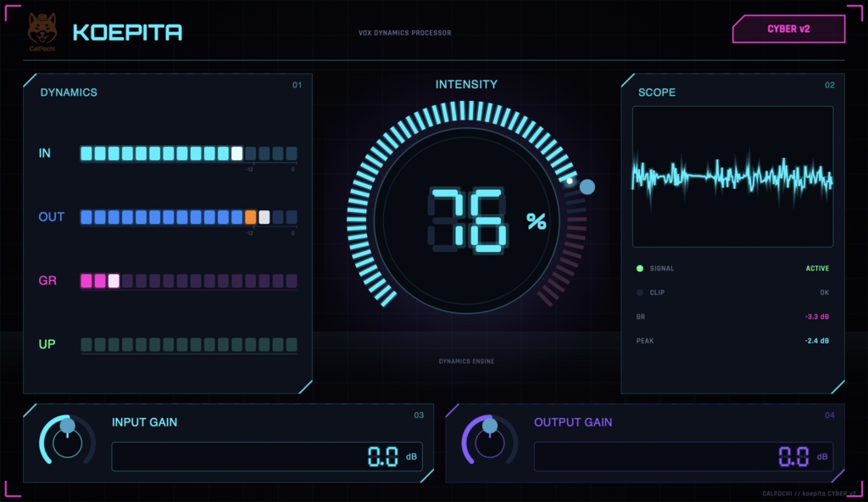Click the Output Gain dB value field
This screenshot has width=868, height=502.
tap(683, 456)
